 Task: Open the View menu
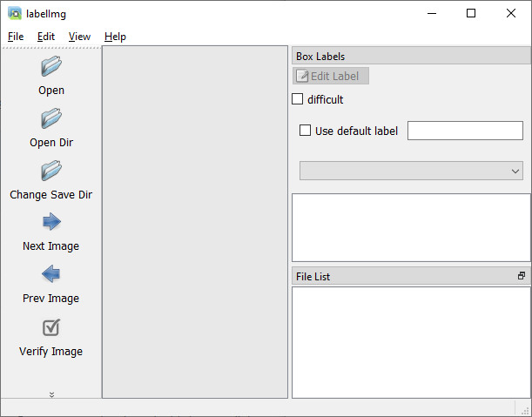click(79, 37)
